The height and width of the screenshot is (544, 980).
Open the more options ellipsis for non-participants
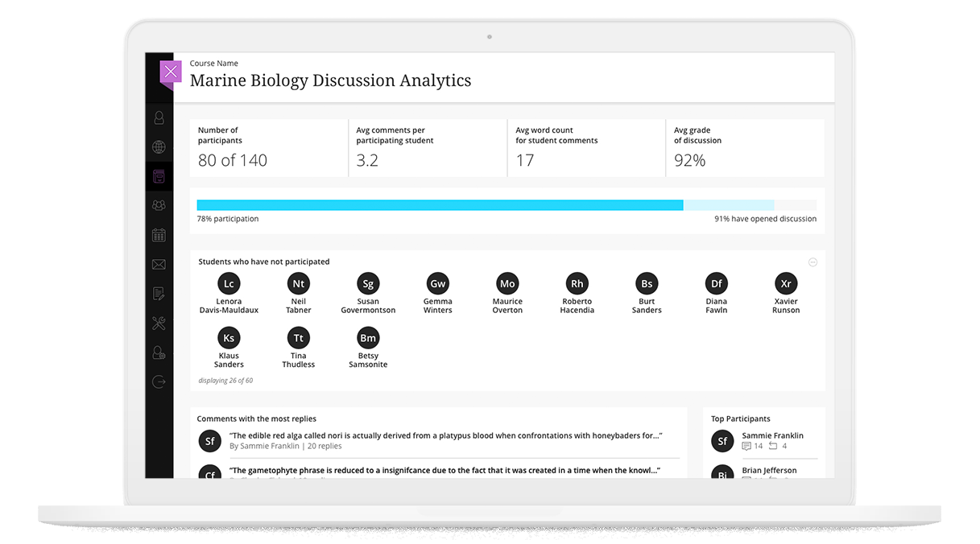point(813,262)
